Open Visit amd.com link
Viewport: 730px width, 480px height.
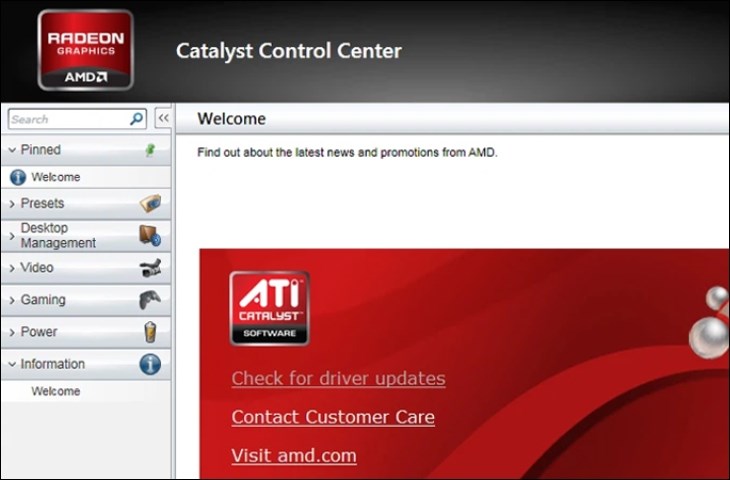click(x=294, y=455)
